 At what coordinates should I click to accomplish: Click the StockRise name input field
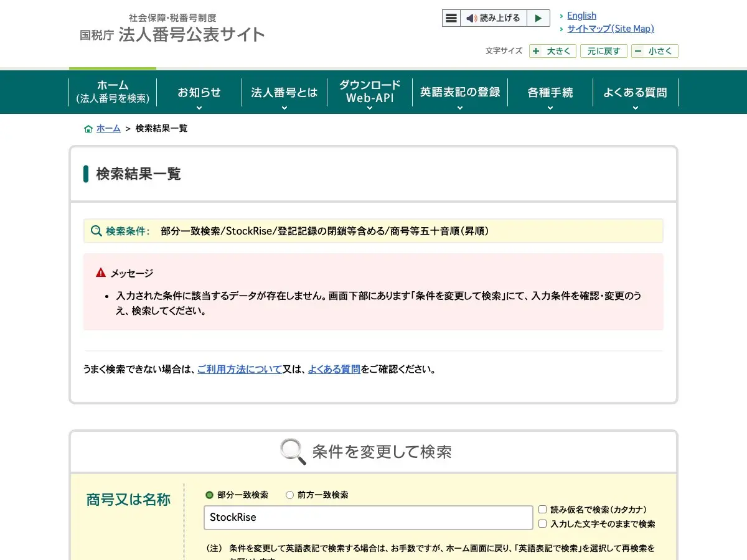(x=369, y=518)
